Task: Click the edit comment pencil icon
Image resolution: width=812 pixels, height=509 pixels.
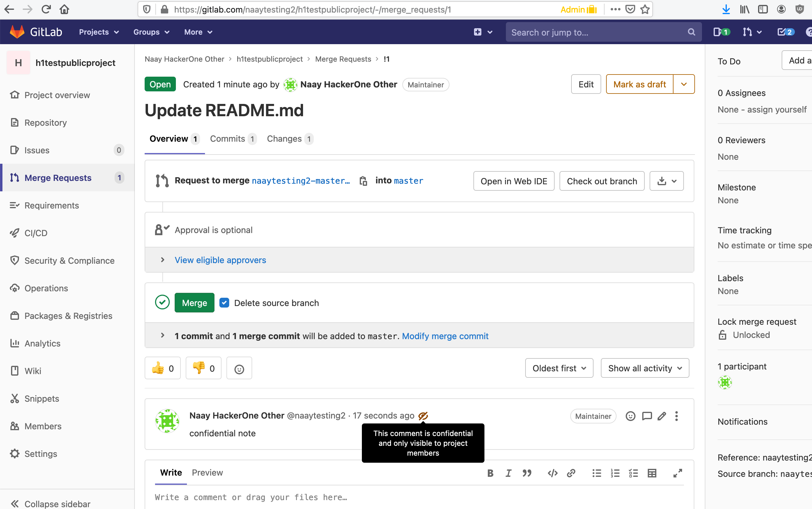Action: (662, 416)
